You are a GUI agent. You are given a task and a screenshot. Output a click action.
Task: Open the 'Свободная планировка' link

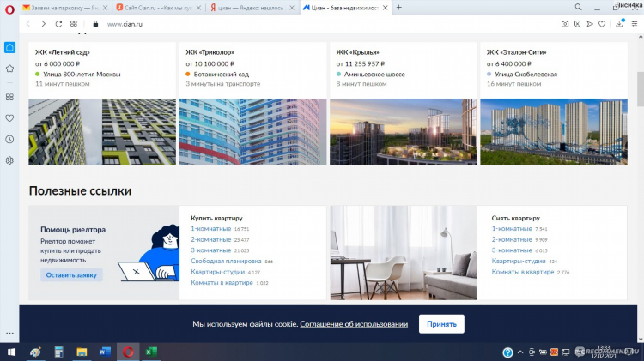226,261
